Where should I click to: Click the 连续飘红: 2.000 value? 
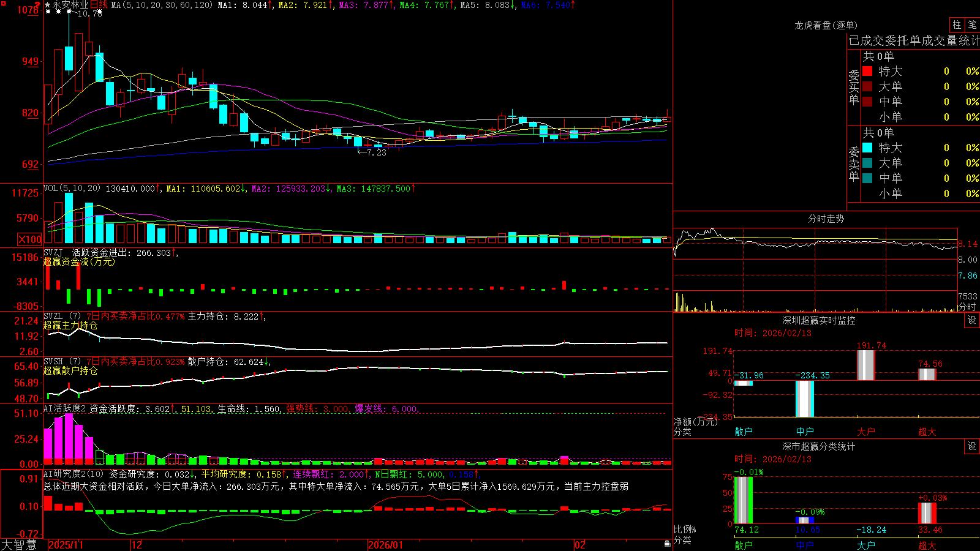(328, 474)
